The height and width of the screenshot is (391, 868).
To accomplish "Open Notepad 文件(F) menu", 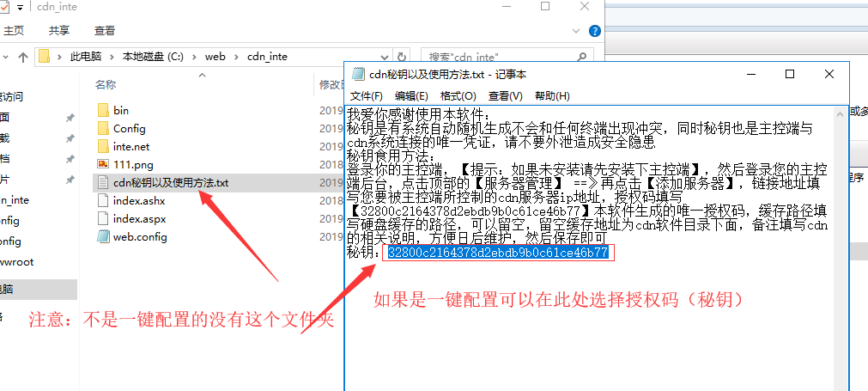I will 366,95.
